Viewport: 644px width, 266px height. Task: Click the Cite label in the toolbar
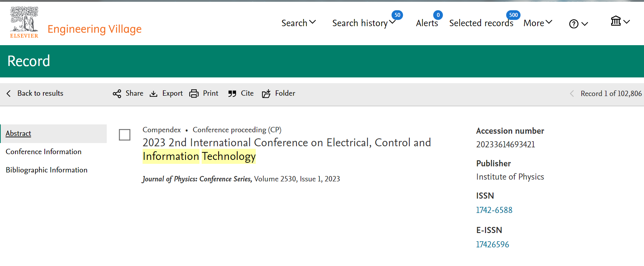tap(247, 93)
